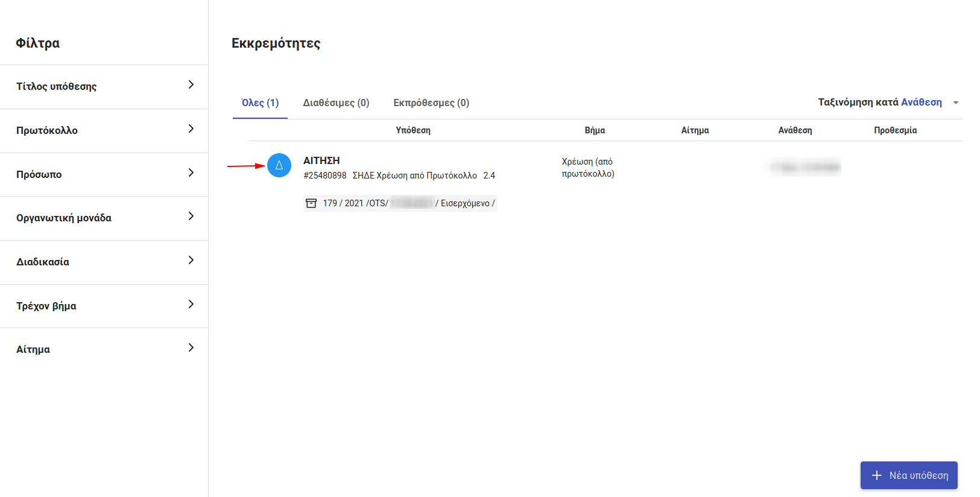The height and width of the screenshot is (497, 980).
Task: Click the Ανάθεση sort value link
Action: [922, 103]
